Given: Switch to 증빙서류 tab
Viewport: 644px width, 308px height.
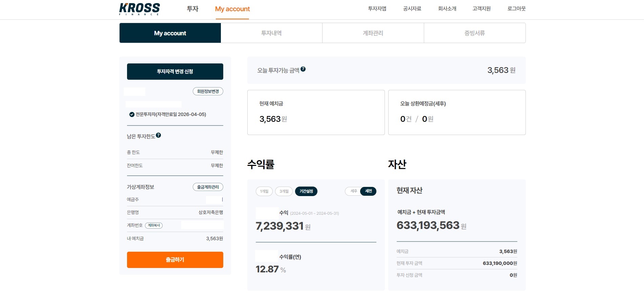Looking at the screenshot, I should click(x=475, y=33).
